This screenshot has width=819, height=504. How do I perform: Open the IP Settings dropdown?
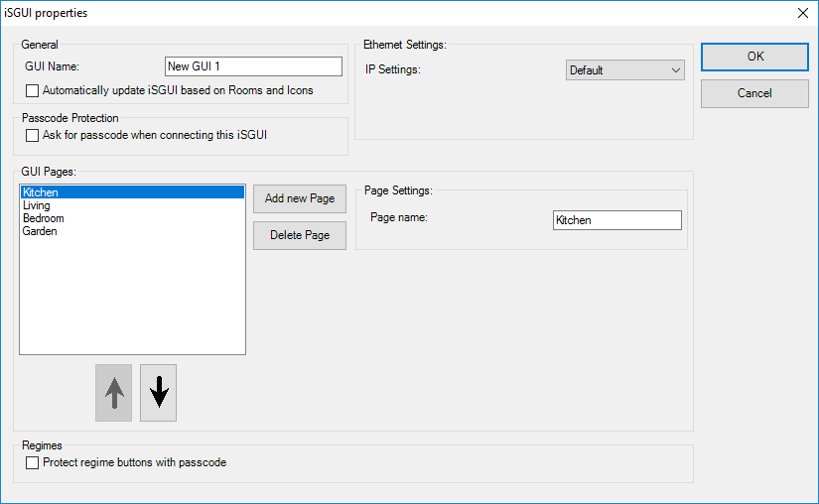tap(624, 70)
